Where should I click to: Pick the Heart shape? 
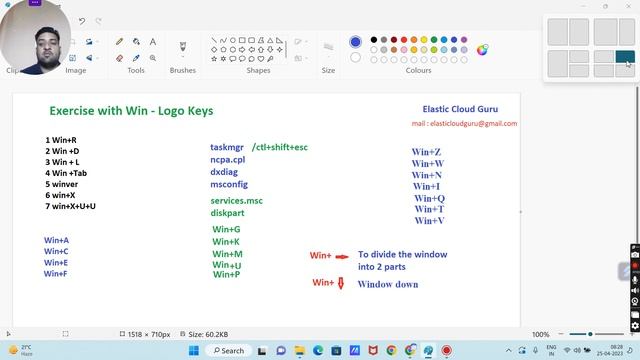pyautogui.click(x=261, y=59)
